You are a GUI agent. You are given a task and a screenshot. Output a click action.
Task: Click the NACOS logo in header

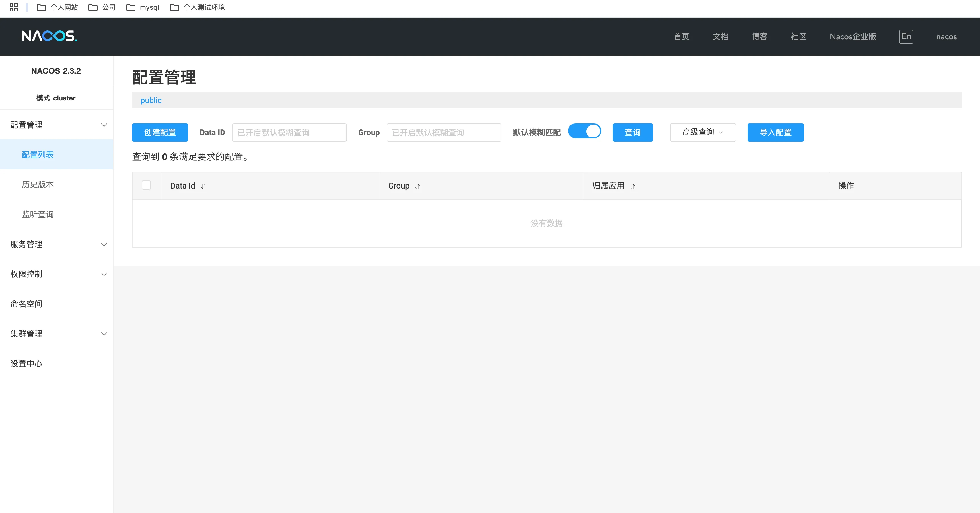pos(49,36)
